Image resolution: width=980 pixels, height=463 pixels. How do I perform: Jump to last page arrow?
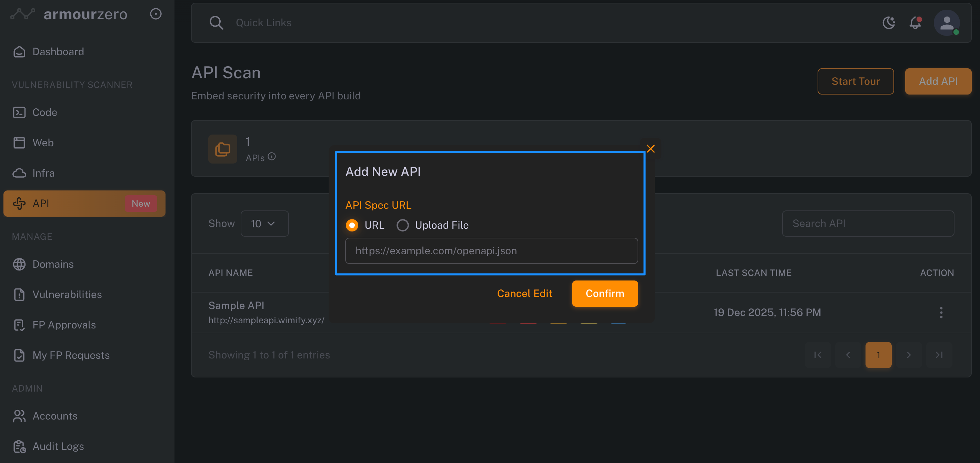point(939,355)
